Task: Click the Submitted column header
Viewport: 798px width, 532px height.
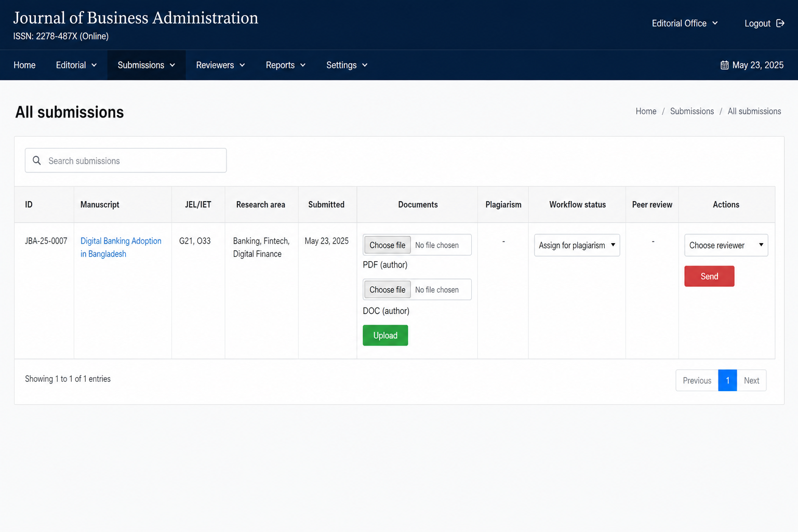Action: tap(326, 205)
